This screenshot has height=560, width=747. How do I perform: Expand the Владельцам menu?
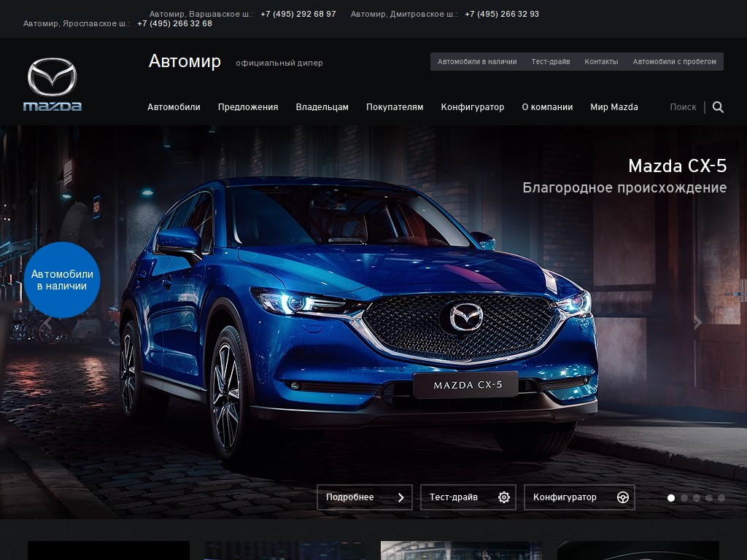click(x=322, y=107)
